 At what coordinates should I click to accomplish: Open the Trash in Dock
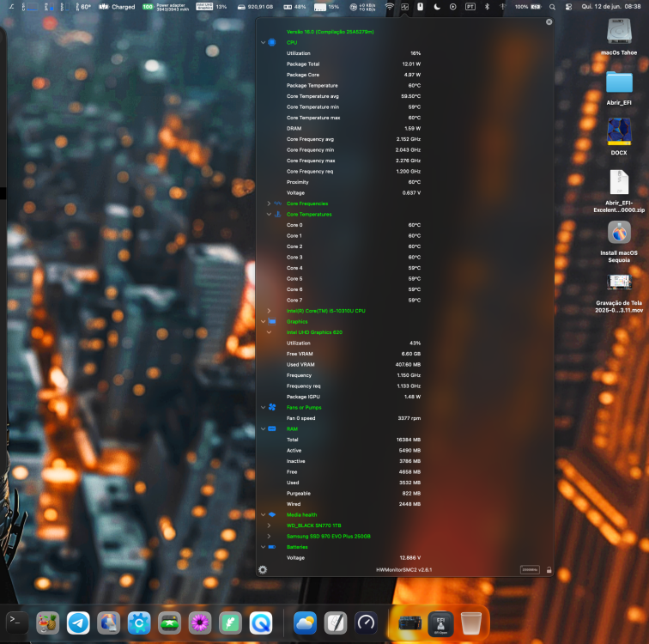[x=471, y=623]
